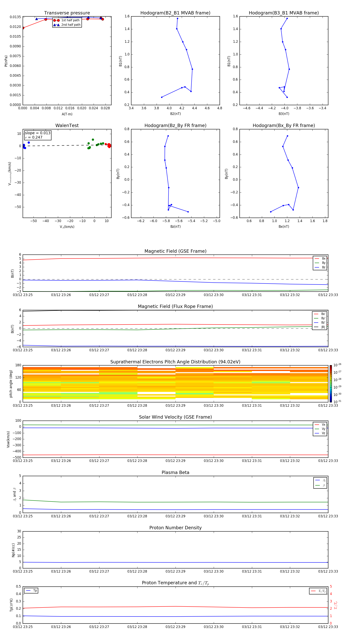Click the 'B3(nT)' x-axis label
The height and width of the screenshot is (644, 351).
point(284,114)
